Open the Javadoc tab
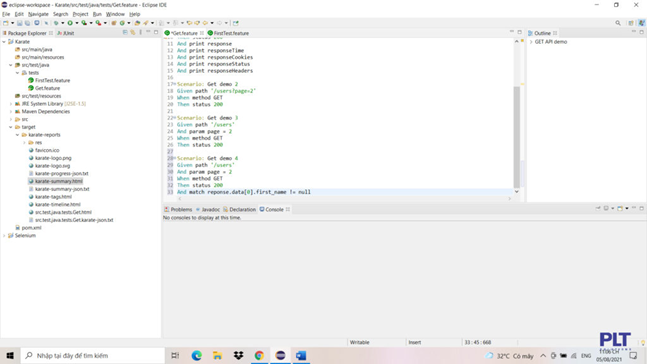 click(208, 210)
